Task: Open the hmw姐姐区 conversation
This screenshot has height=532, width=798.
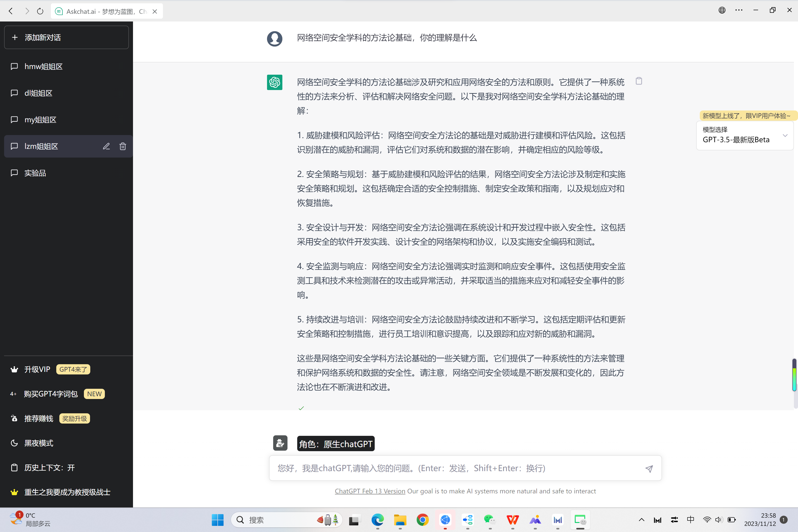Action: (x=43, y=66)
